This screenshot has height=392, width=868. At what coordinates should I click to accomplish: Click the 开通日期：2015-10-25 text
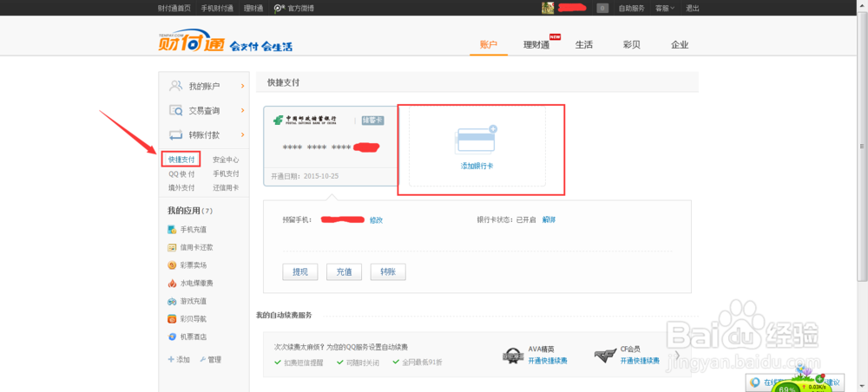coord(305,176)
